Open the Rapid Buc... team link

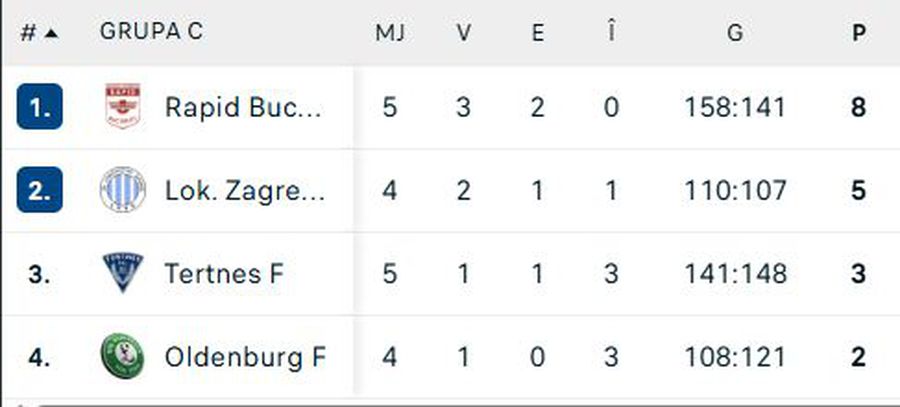coord(244,107)
